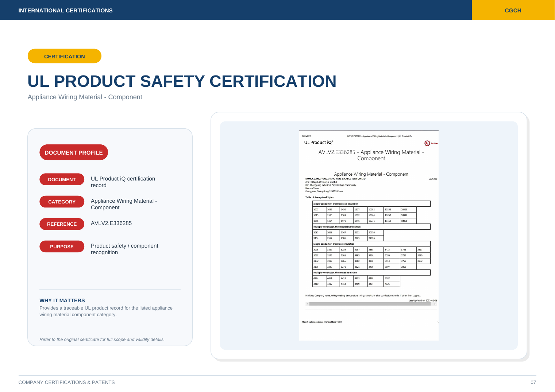Select the CERTIFICATION yellow pill label

[x=65, y=56]
